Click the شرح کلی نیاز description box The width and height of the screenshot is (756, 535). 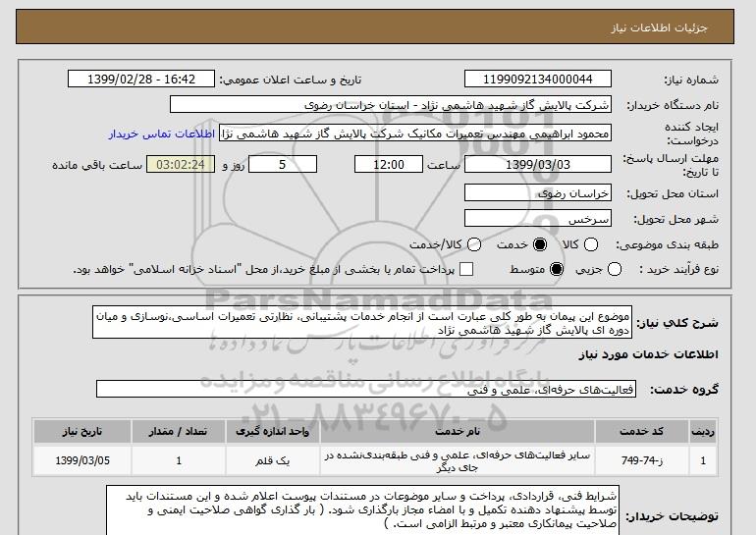[362, 322]
